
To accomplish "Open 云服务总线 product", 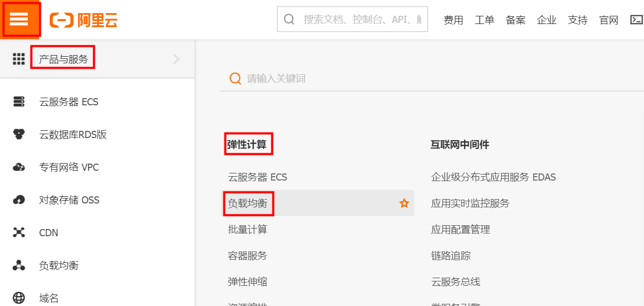I will pos(455,282).
